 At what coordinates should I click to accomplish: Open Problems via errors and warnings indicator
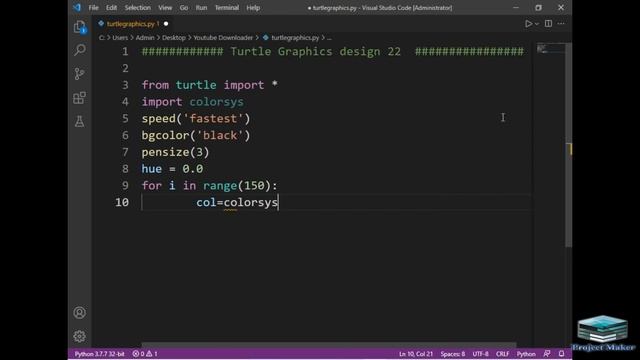pos(145,354)
